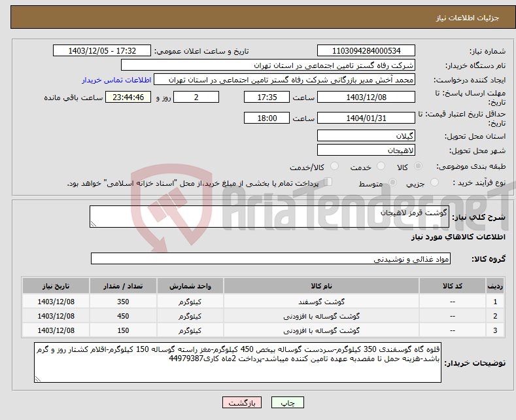Click the description textarea گوشت قرمز لاهیجان
516x420 pixels.
pos(269,217)
